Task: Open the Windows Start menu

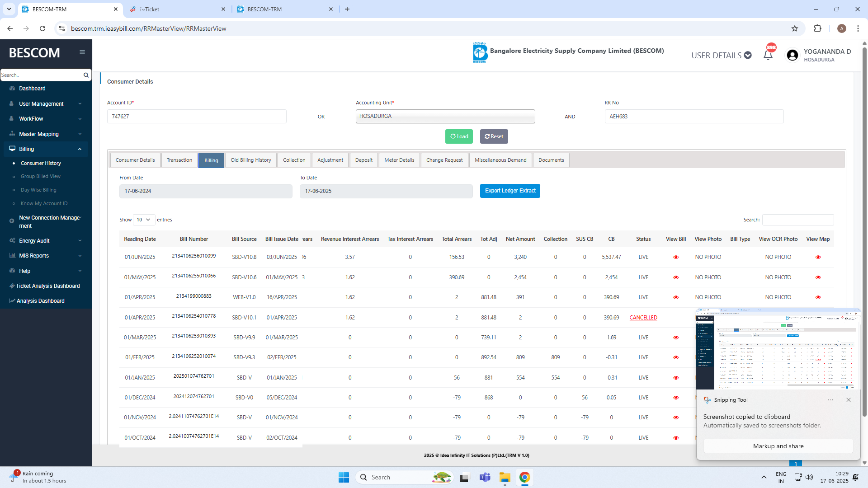Action: tap(344, 477)
